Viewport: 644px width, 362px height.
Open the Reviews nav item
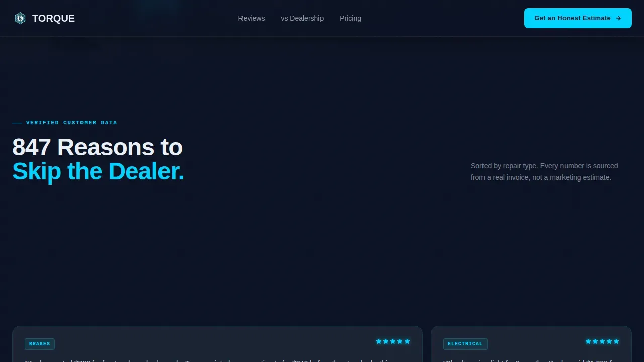point(252,18)
